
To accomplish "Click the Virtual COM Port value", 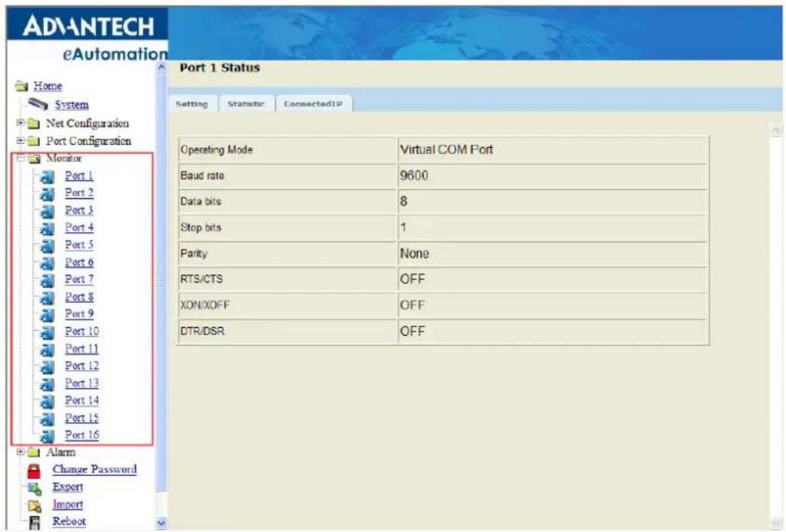I will 446,149.
